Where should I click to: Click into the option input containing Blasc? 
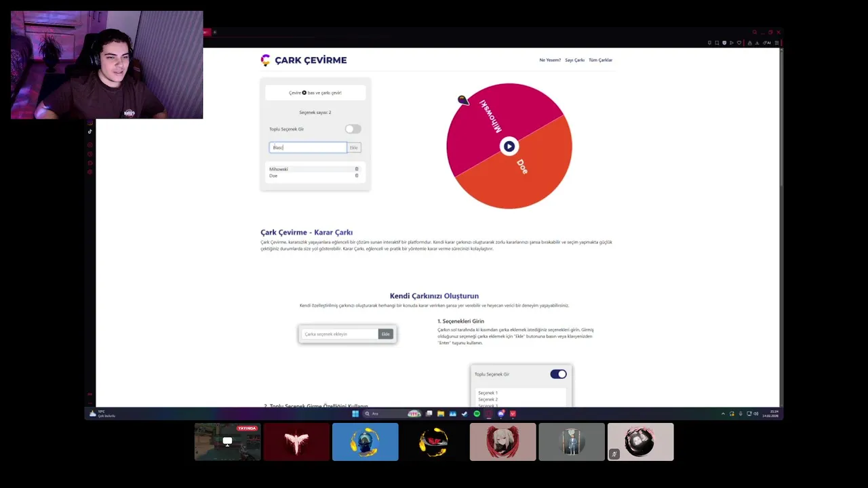pyautogui.click(x=308, y=147)
